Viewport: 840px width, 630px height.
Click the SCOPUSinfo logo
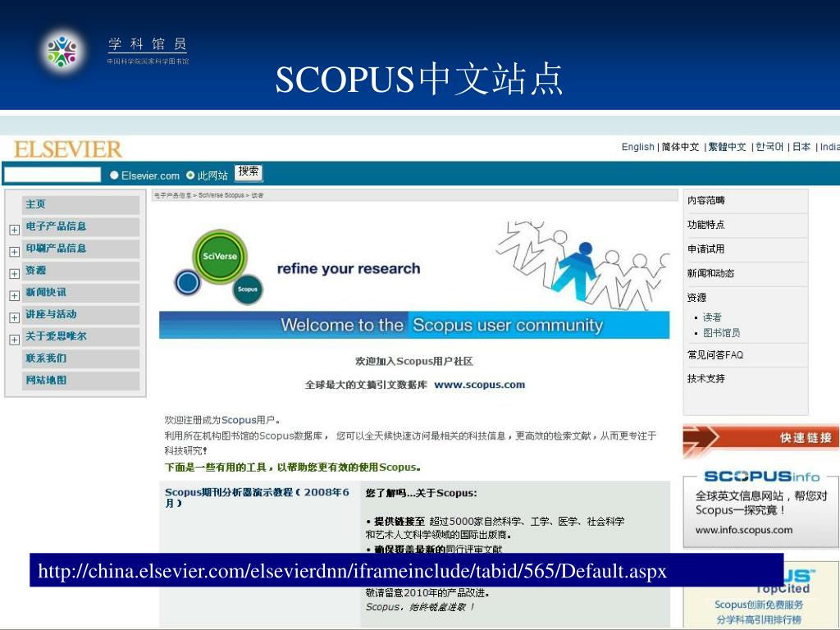(761, 477)
